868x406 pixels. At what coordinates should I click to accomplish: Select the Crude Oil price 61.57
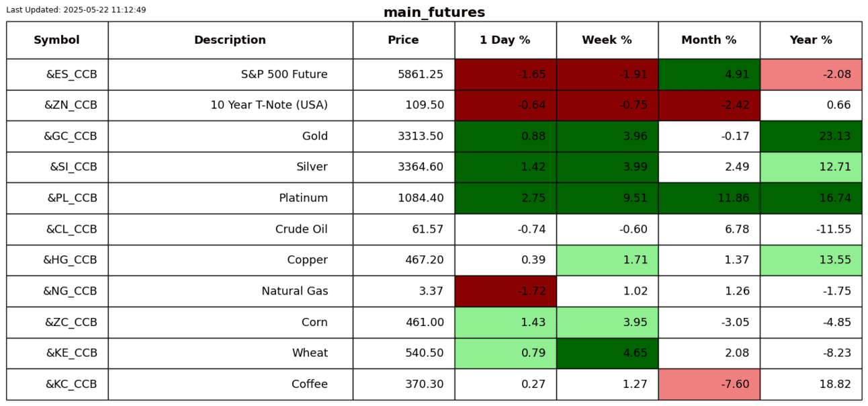[403, 229]
